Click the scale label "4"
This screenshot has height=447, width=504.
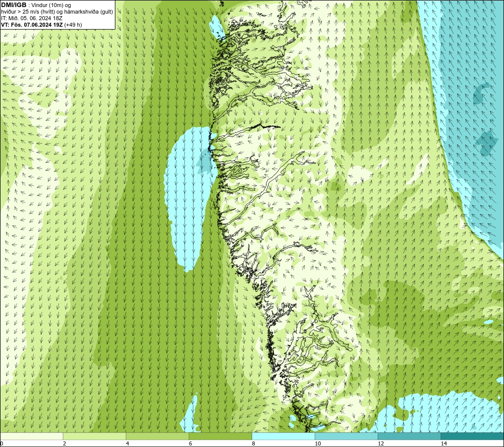click(128, 443)
